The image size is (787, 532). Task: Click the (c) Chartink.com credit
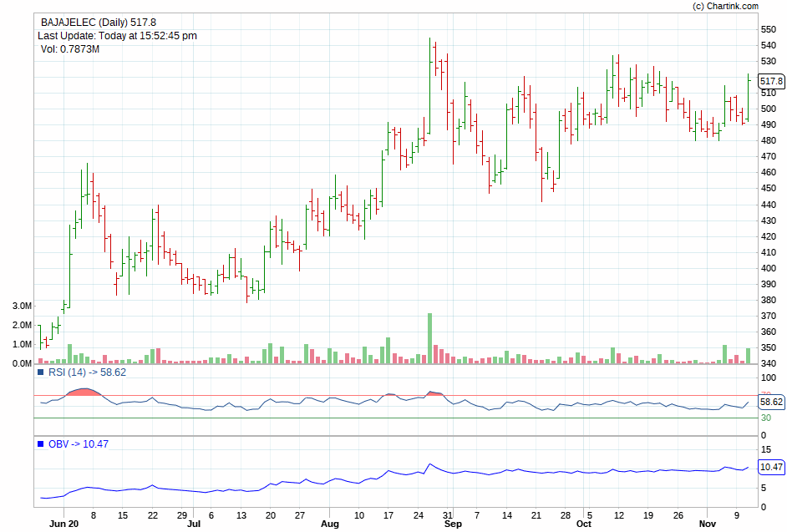(725, 6)
